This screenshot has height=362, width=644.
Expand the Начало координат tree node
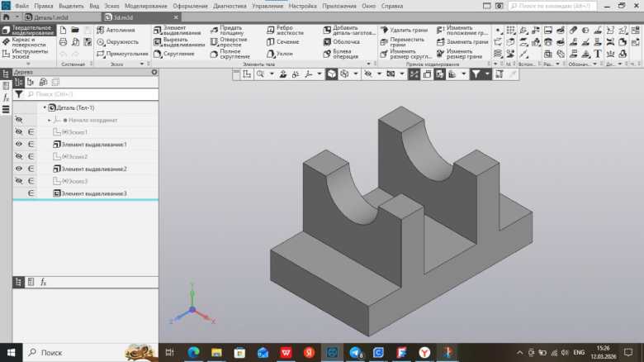[50, 120]
